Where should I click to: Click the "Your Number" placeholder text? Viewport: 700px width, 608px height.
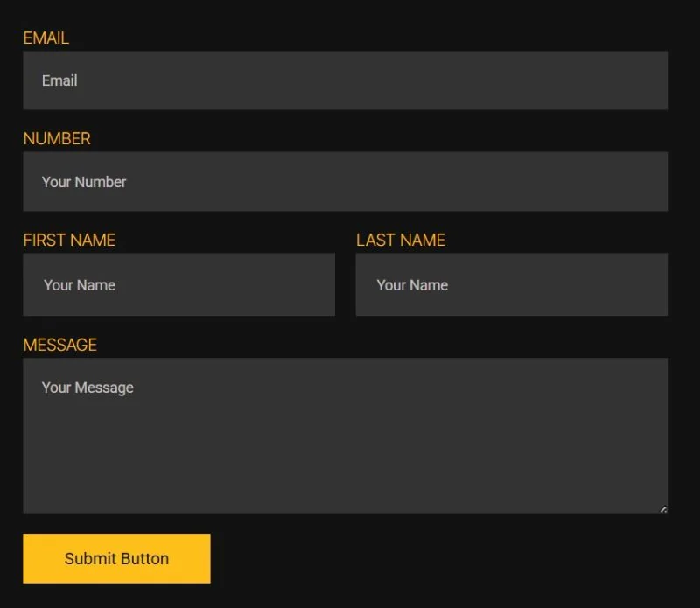(84, 182)
